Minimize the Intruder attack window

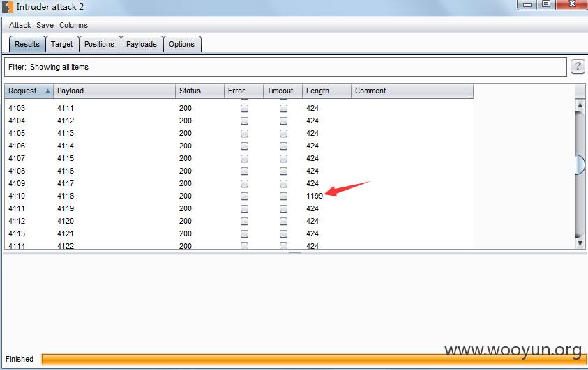527,4
